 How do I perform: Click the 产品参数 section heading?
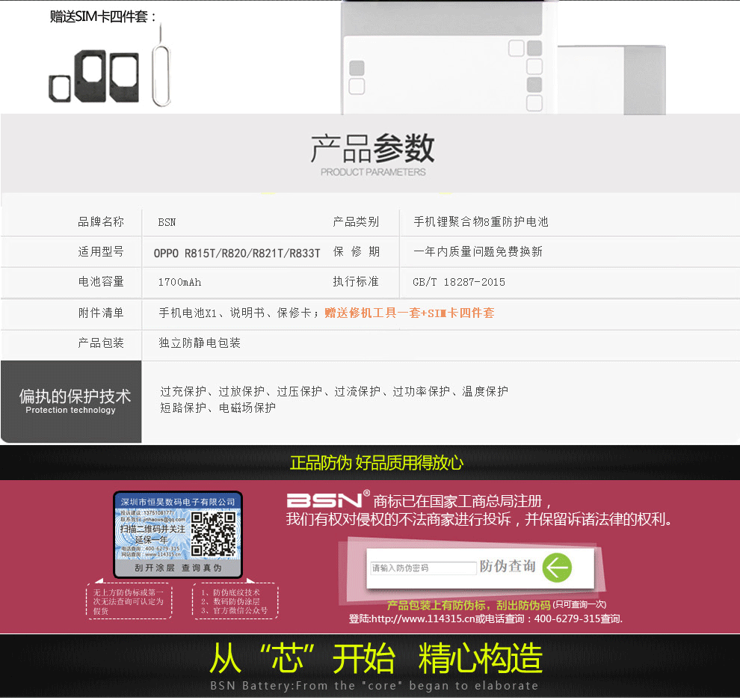pyautogui.click(x=372, y=150)
